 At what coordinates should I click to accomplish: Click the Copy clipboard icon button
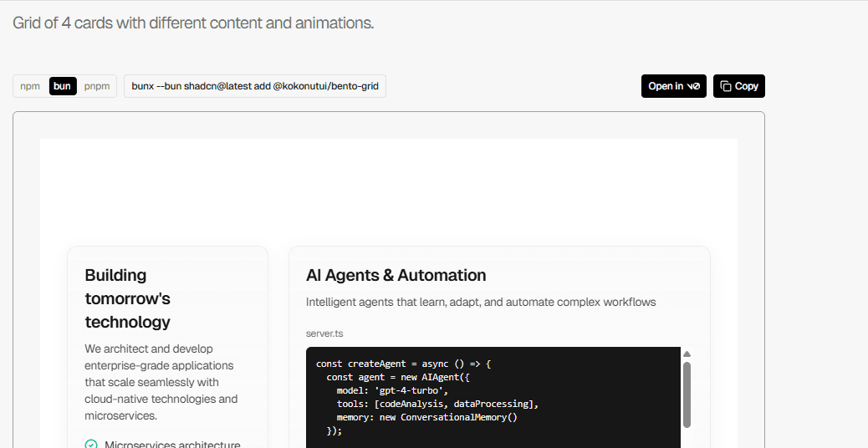[738, 86]
